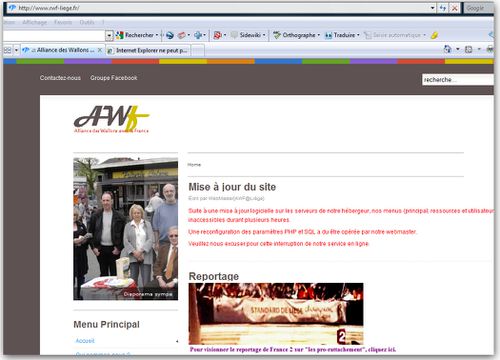Click the feeds icon in command bar
This screenshot has width=500, height=360.
469,49
